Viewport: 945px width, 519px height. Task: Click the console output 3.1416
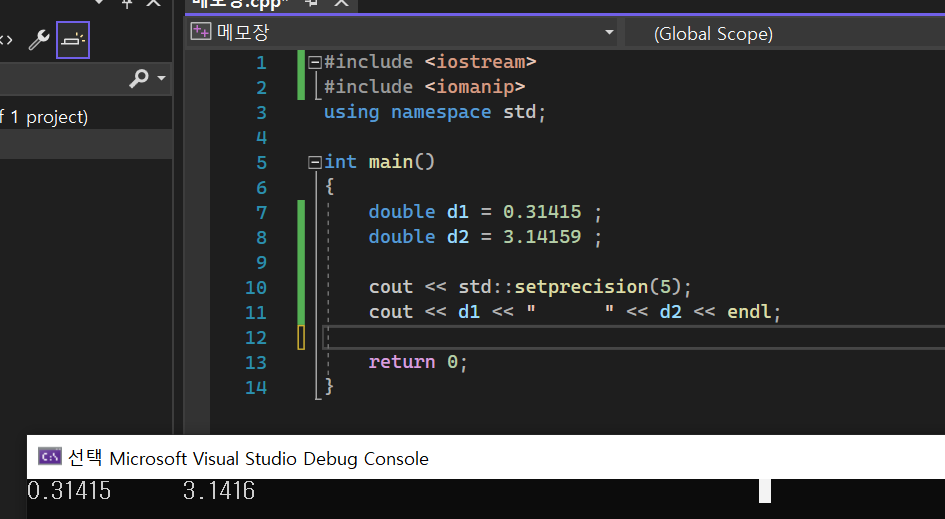pyautogui.click(x=219, y=491)
